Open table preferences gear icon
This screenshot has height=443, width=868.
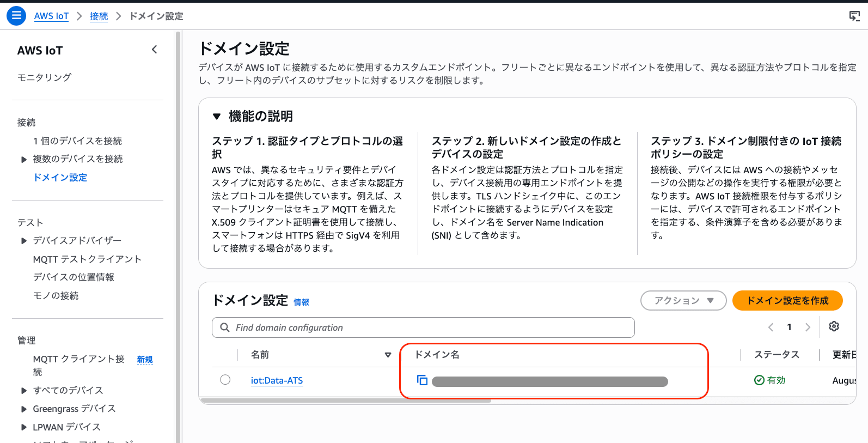tap(834, 326)
